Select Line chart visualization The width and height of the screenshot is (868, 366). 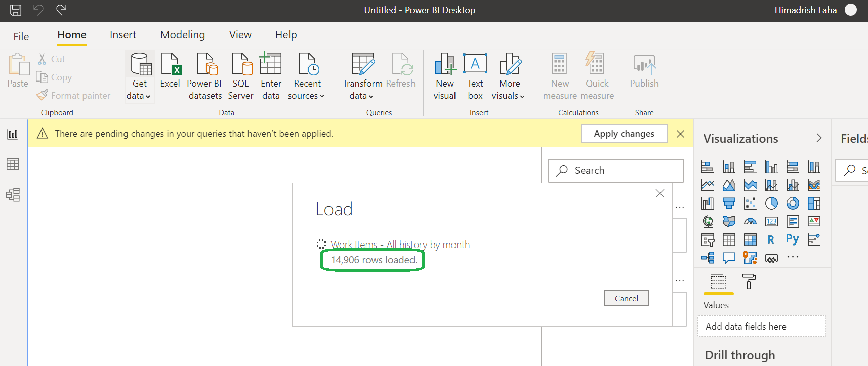(x=708, y=185)
